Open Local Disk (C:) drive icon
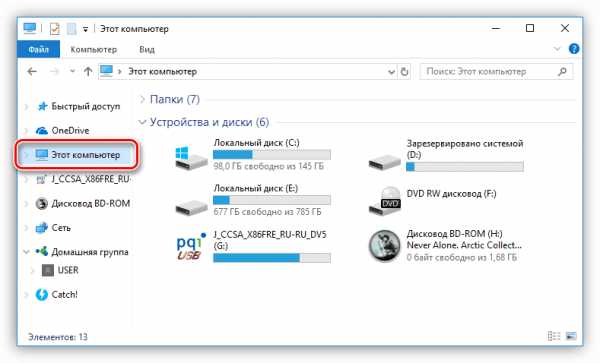Viewport: 600px width, 363px height. click(191, 157)
